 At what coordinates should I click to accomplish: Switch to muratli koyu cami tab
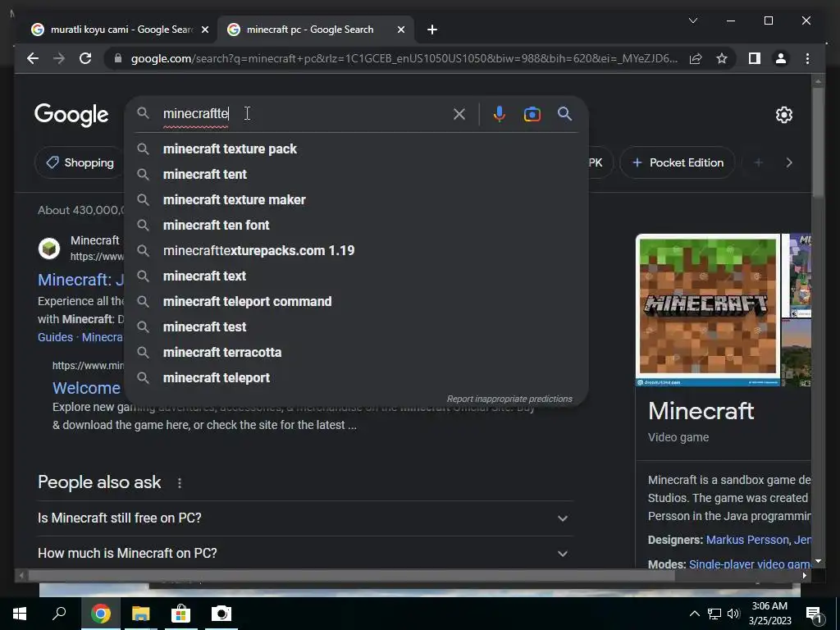click(120, 30)
